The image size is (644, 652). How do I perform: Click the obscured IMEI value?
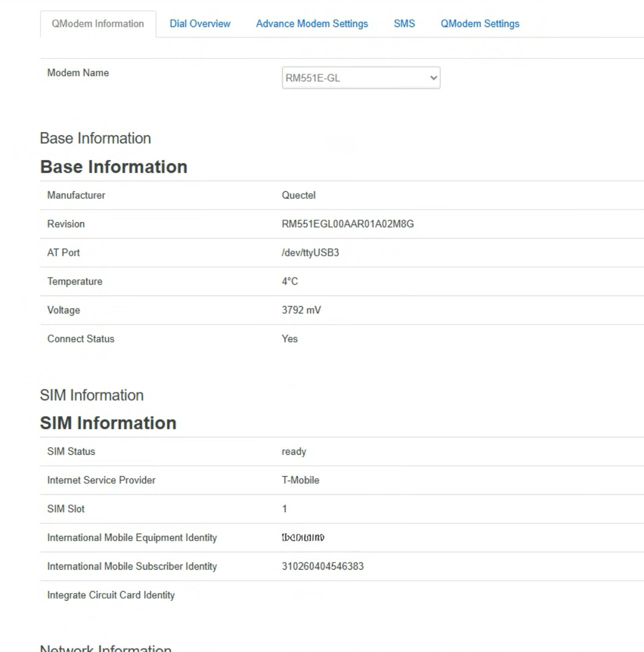[x=303, y=537]
